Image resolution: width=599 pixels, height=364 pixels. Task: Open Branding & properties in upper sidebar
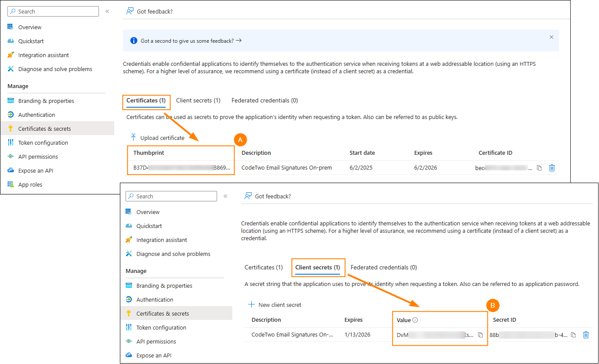click(x=46, y=101)
